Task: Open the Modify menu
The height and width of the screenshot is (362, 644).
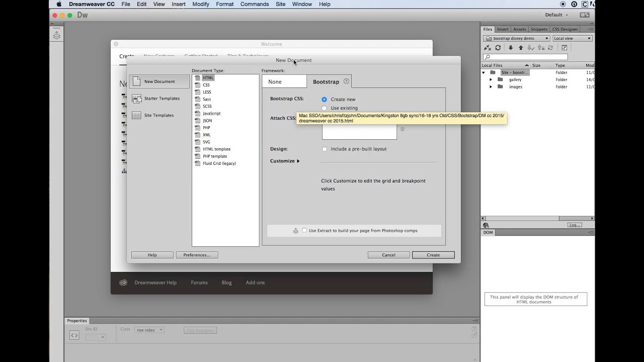Action: [201, 4]
